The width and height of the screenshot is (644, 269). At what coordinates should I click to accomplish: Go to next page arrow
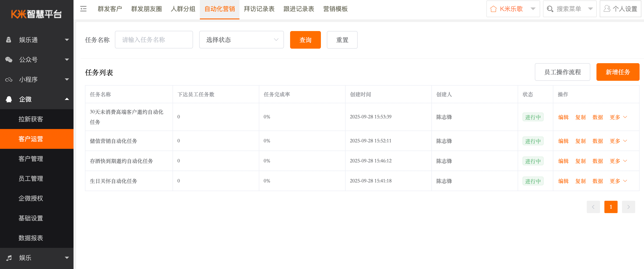628,207
